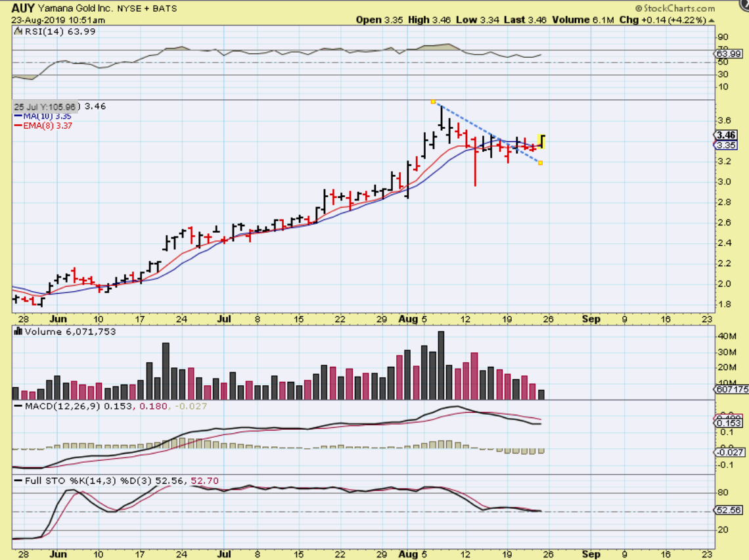Select the upper yellow handle of the dashed trendline

point(433,101)
